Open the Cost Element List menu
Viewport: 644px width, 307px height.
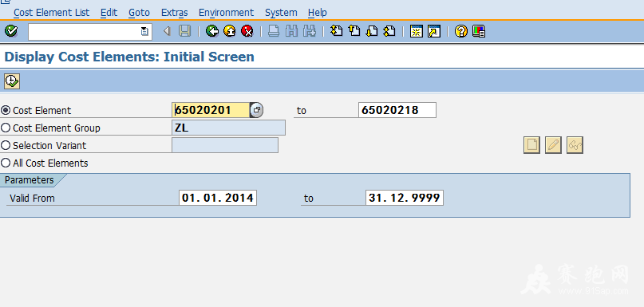point(51,13)
